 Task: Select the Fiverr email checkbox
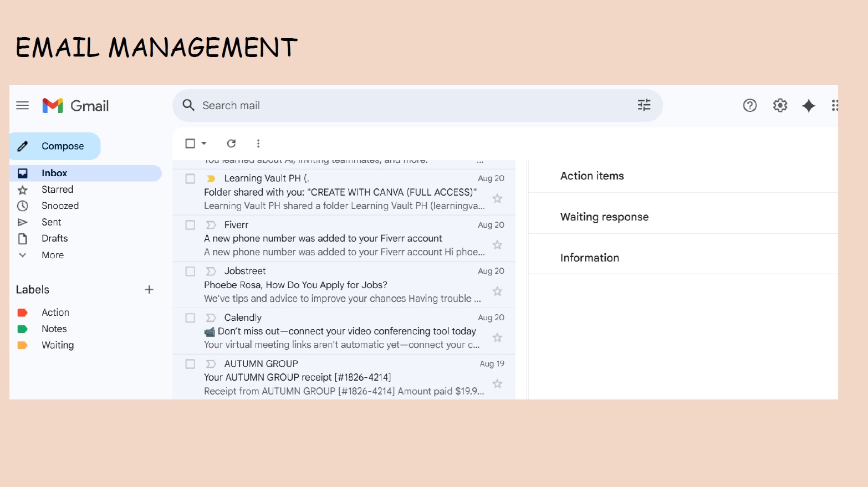190,225
